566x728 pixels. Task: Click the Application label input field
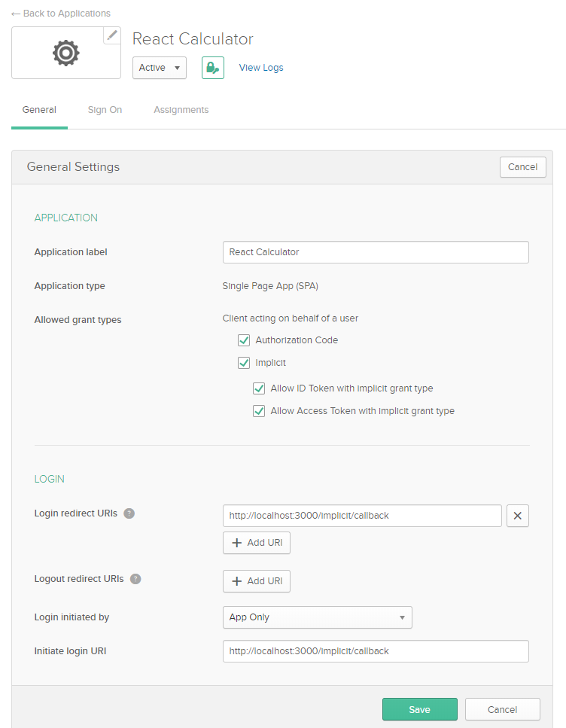click(x=376, y=252)
